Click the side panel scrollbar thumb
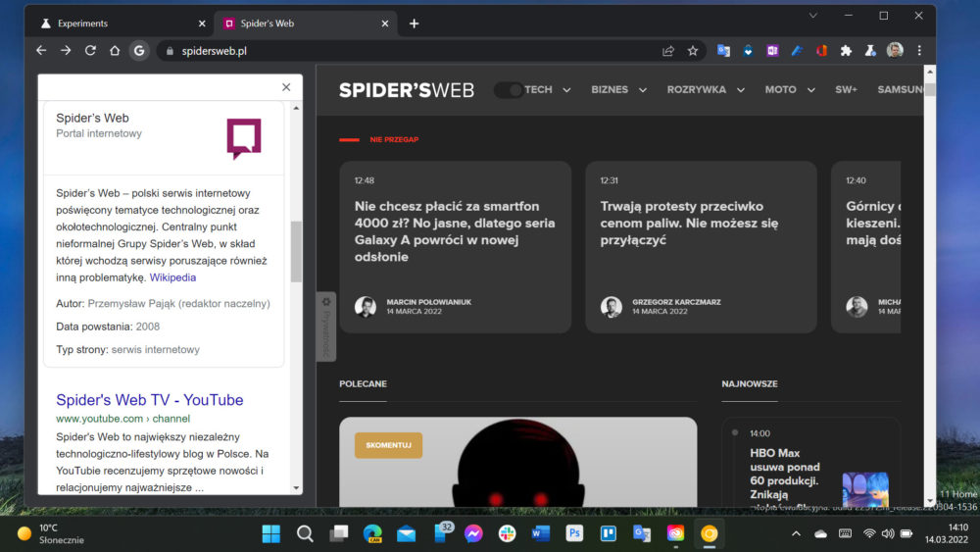 pyautogui.click(x=296, y=251)
